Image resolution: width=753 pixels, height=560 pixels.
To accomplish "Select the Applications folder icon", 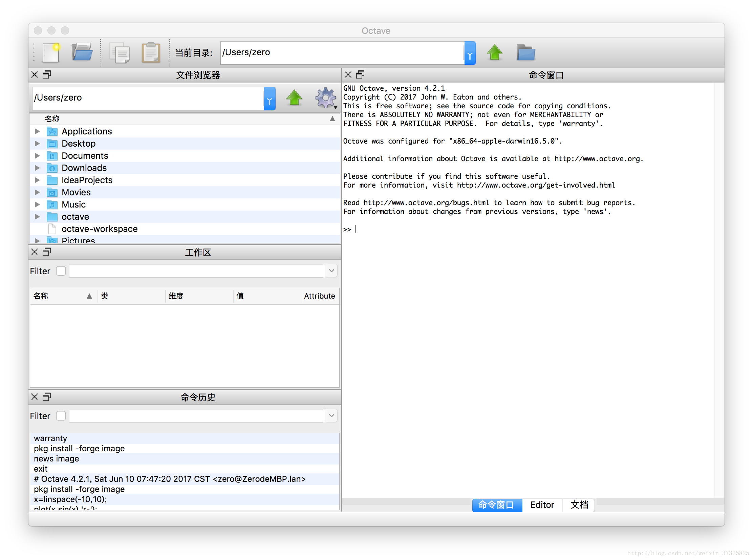I will tap(52, 131).
